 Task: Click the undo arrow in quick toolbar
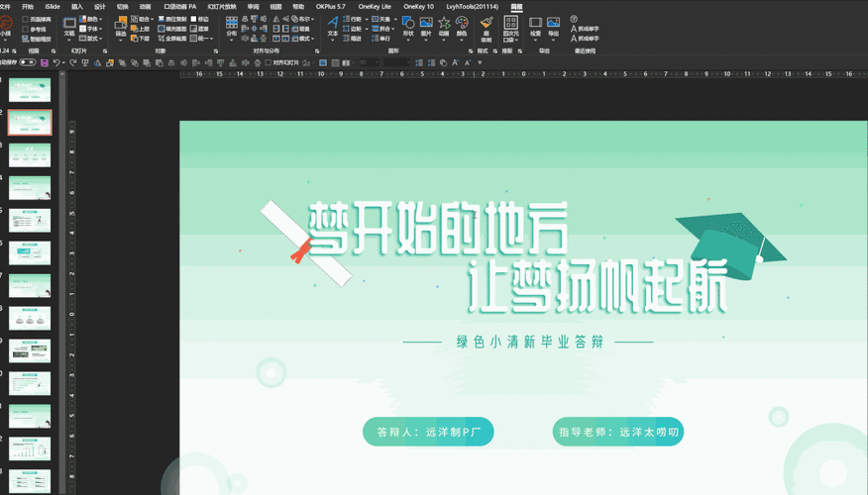click(57, 62)
